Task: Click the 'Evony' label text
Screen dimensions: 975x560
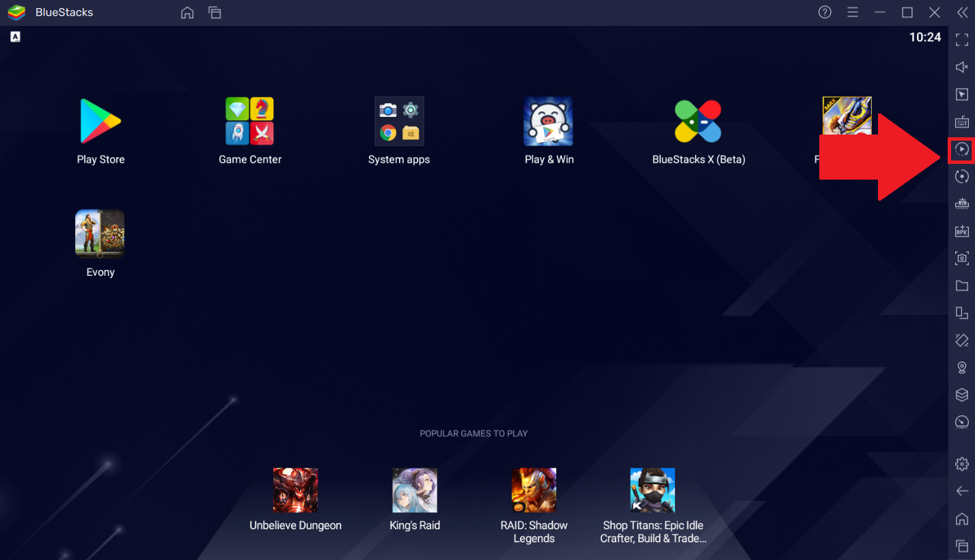Action: tap(100, 272)
